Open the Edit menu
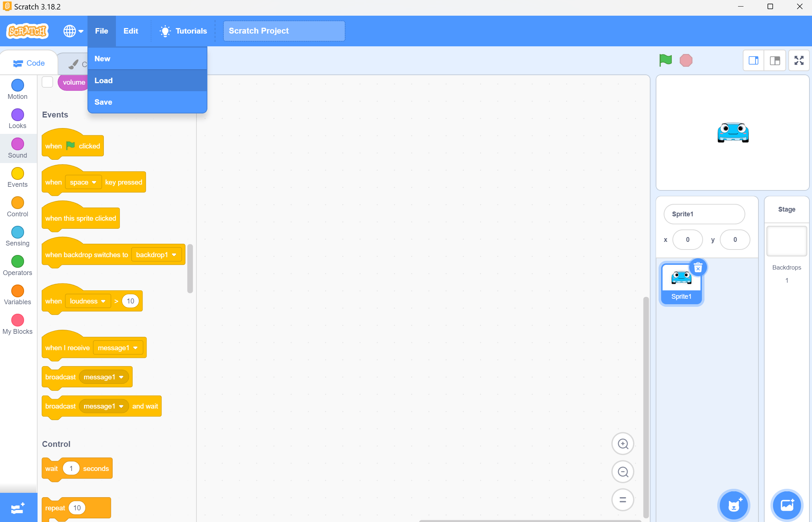Viewport: 812px width, 522px height. point(130,31)
